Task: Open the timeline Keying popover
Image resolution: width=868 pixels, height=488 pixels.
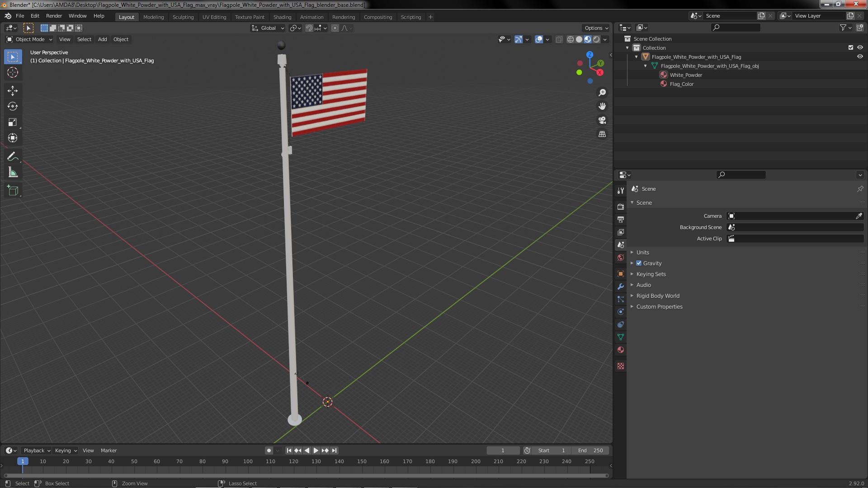Action: pos(66,450)
